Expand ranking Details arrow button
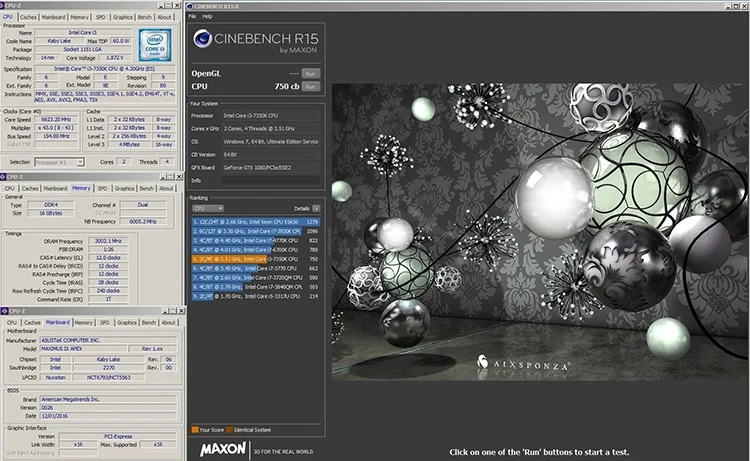The image size is (750, 461). [316, 209]
